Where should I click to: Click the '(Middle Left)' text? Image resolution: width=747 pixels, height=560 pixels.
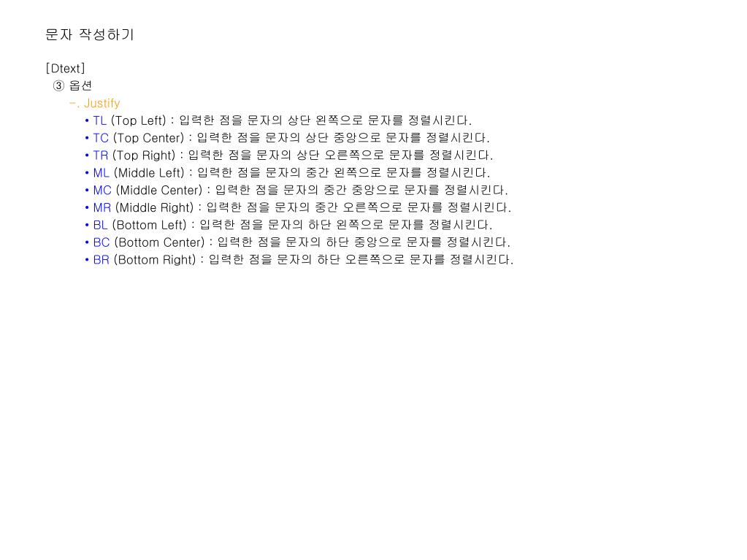click(x=149, y=173)
